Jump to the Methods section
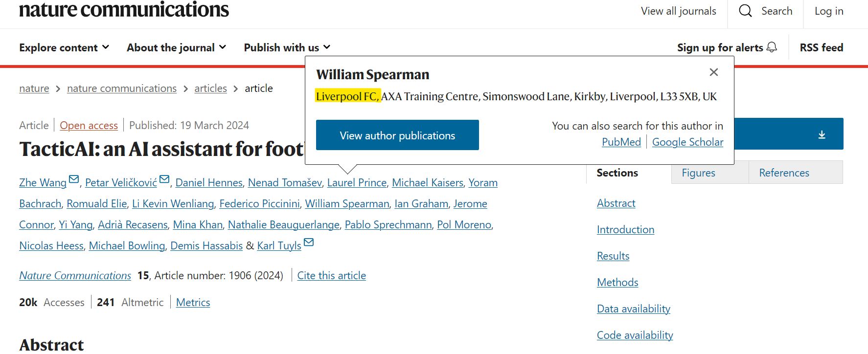Viewport: 868px width, 354px height. pyautogui.click(x=617, y=283)
